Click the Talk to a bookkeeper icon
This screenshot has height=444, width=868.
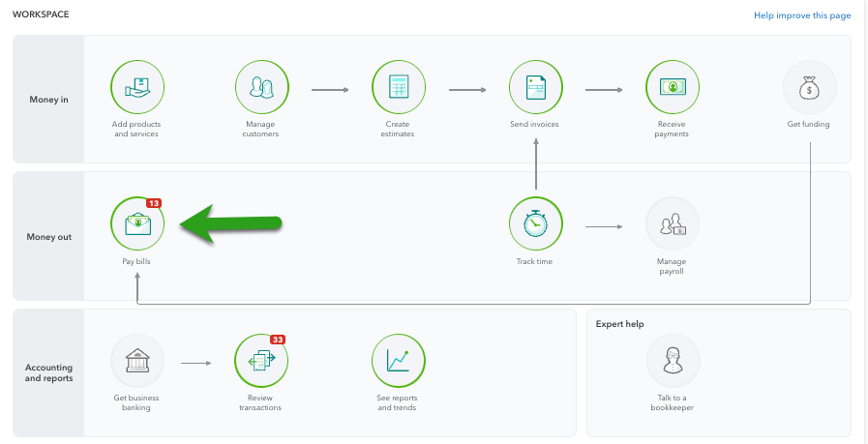pyautogui.click(x=673, y=362)
